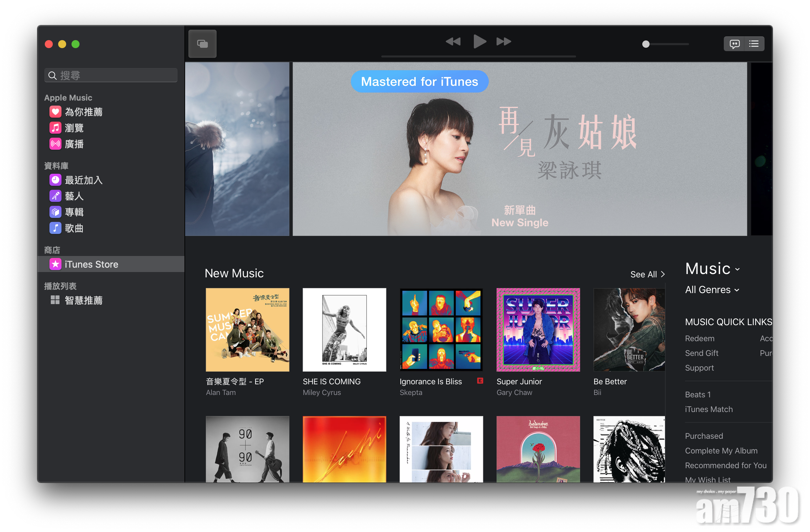The image size is (810, 532).
Task: Click the volume slider knob
Action: coord(646,44)
